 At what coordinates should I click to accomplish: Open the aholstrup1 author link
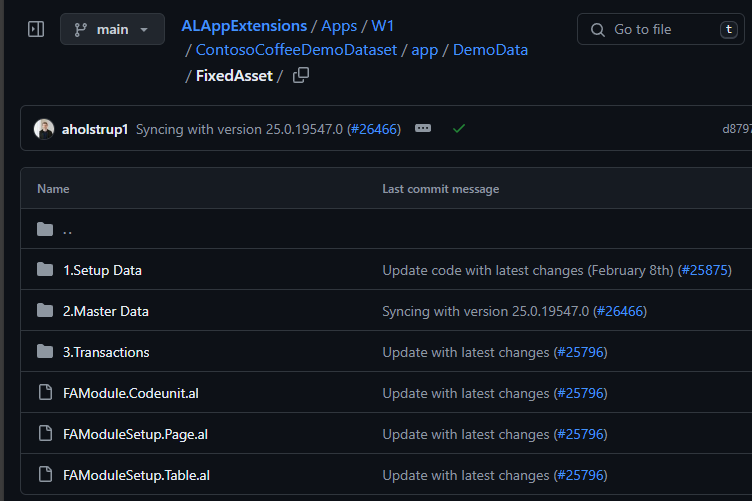pyautogui.click(x=95, y=129)
